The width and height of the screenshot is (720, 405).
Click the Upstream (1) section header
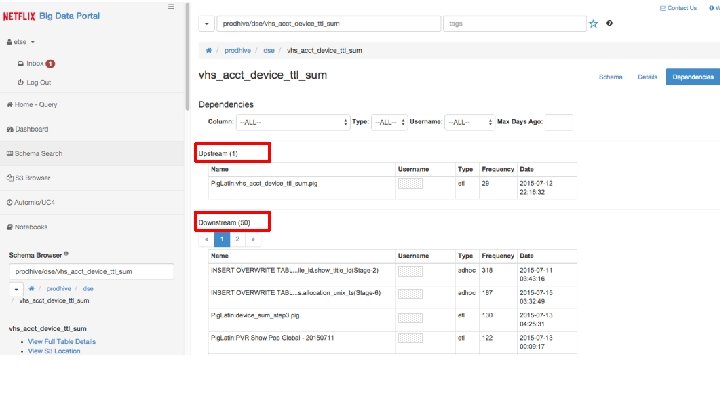218,153
